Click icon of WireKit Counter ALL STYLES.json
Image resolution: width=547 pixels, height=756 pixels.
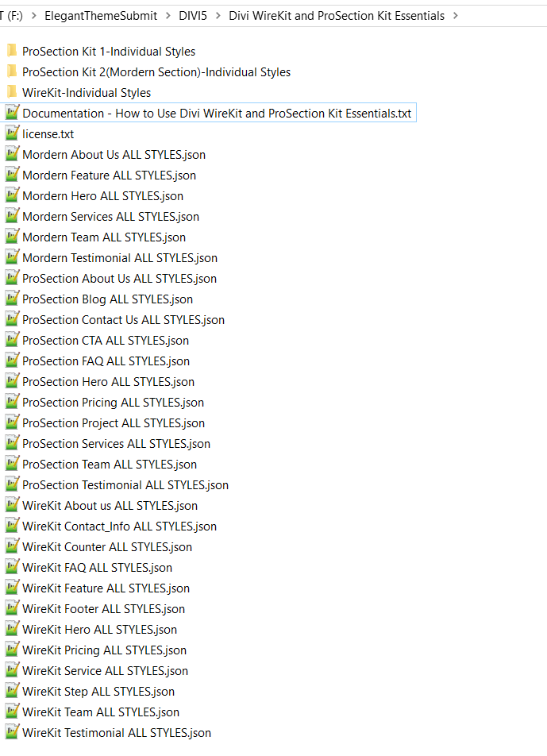click(12, 546)
